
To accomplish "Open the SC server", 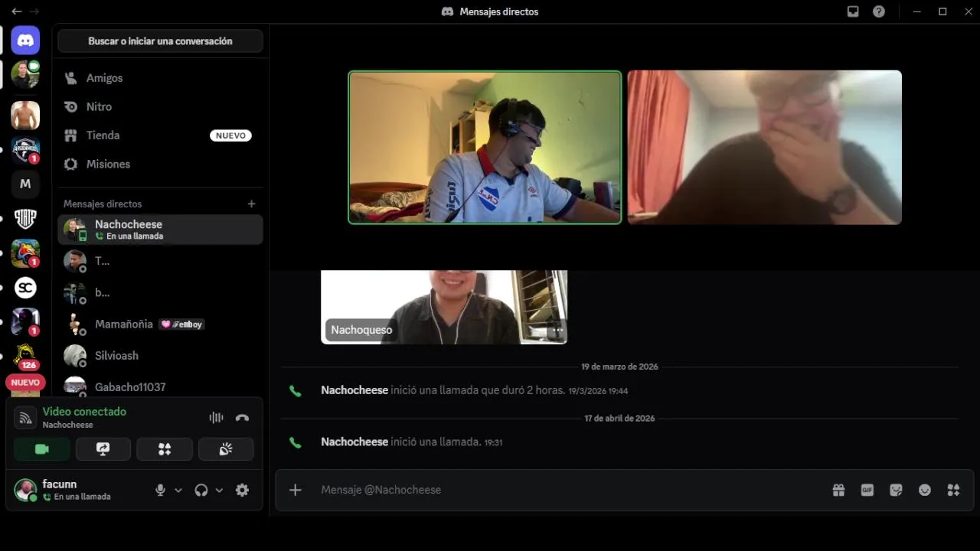I will coord(25,288).
